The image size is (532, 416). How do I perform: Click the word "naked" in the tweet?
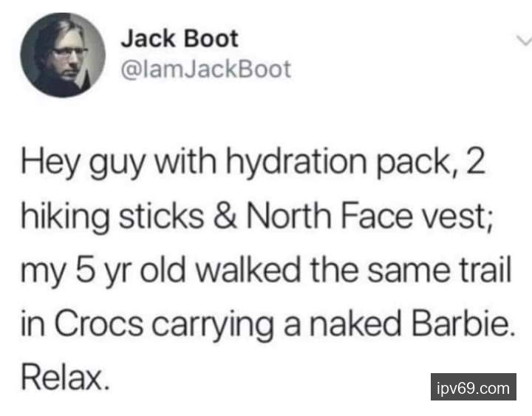355,323
